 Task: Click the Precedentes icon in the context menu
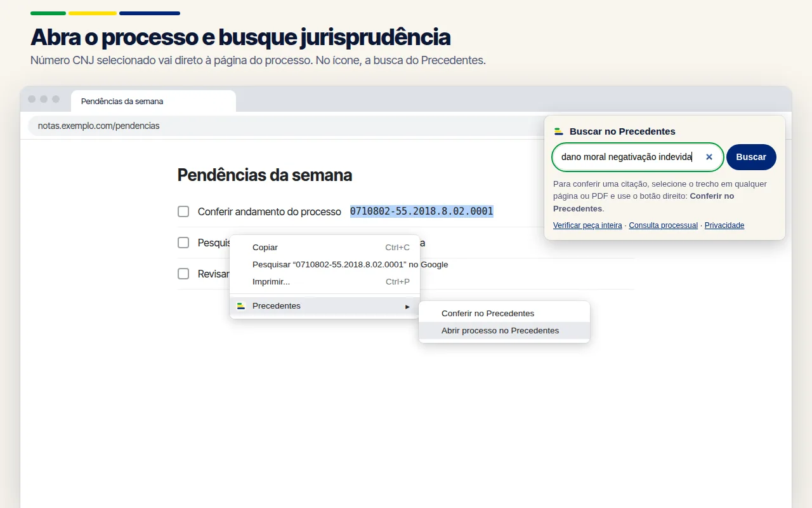pos(241,306)
